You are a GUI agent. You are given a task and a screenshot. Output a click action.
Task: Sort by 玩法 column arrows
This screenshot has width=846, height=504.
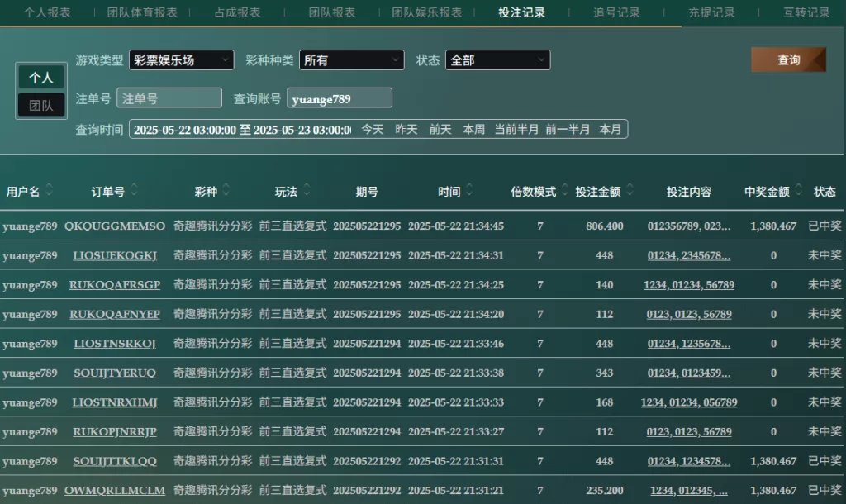pyautogui.click(x=307, y=190)
